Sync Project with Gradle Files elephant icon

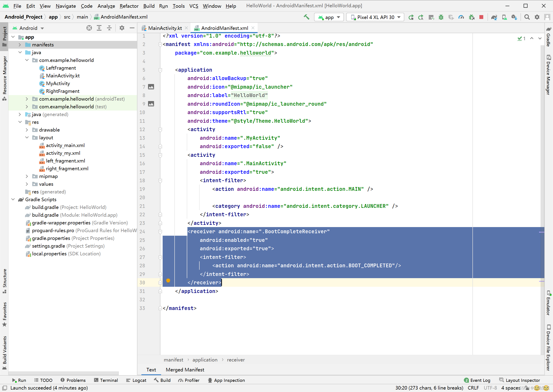click(x=494, y=17)
